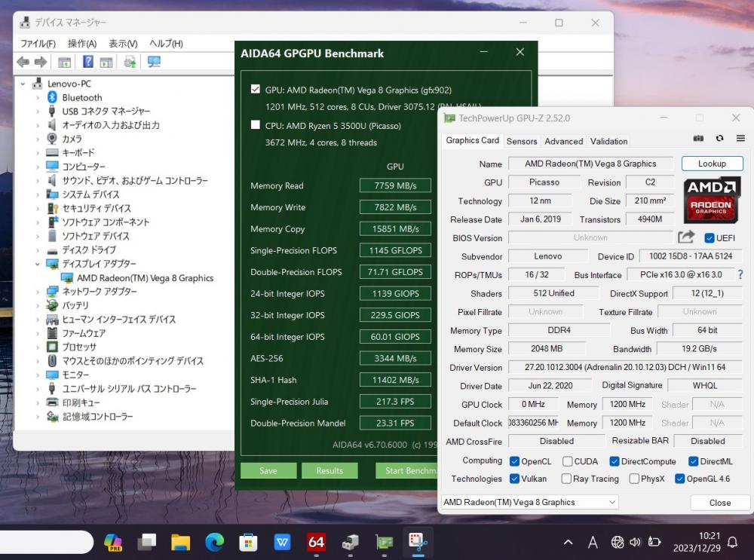Viewport: 754px width, 560px height.
Task: Click the Memory Read 7759 MB/s result field
Action: 395,185
